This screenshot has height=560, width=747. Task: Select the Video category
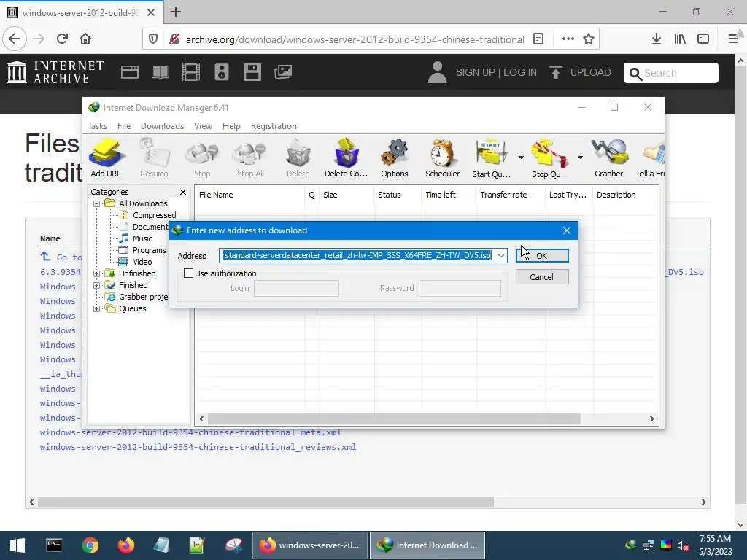tap(142, 262)
